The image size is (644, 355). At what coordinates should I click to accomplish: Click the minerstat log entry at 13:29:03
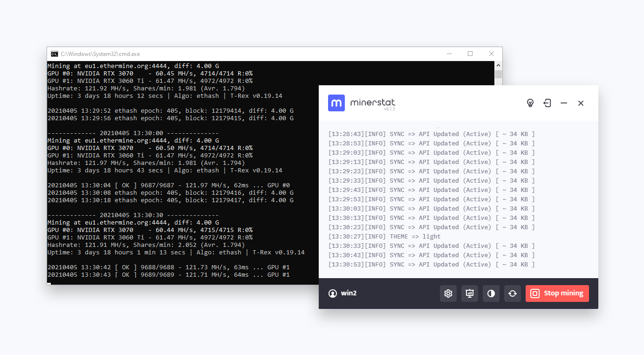(432, 153)
